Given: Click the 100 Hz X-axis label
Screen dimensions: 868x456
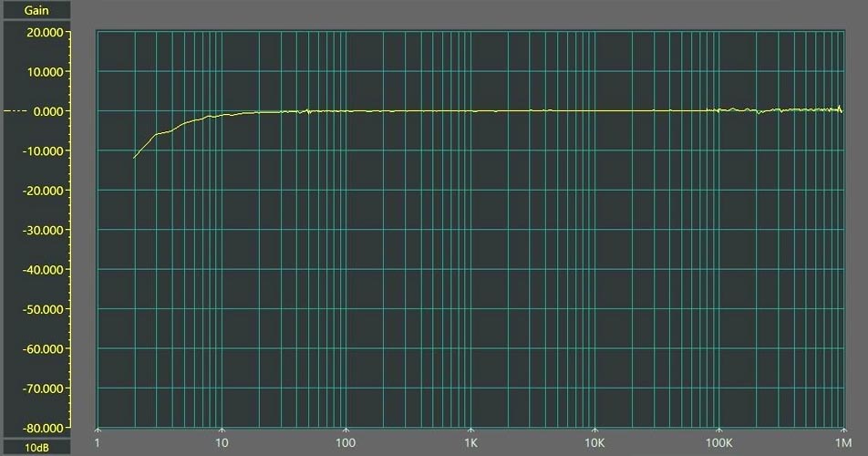Looking at the screenshot, I should (x=346, y=444).
